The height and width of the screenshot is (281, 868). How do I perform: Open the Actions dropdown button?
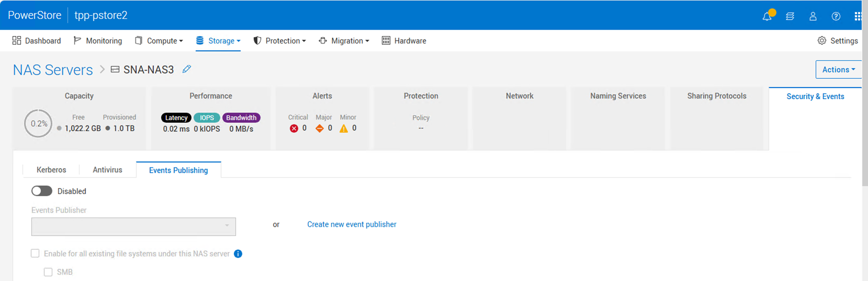pos(838,69)
